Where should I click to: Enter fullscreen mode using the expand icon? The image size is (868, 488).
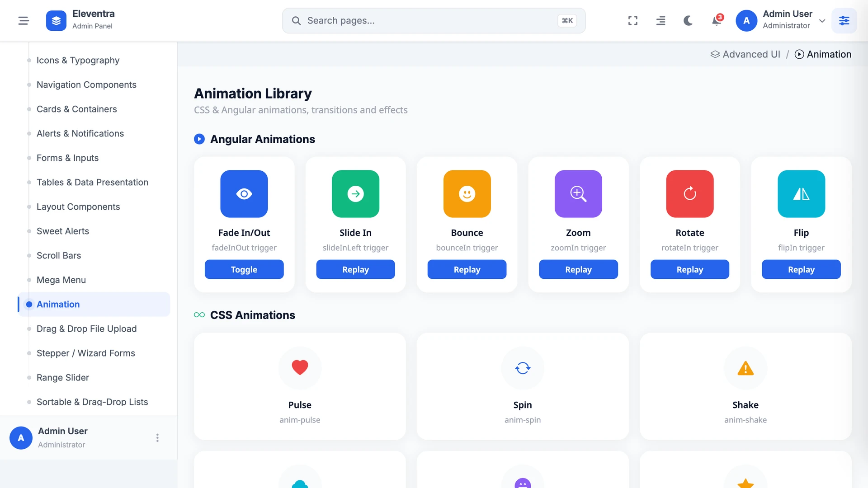pyautogui.click(x=633, y=20)
